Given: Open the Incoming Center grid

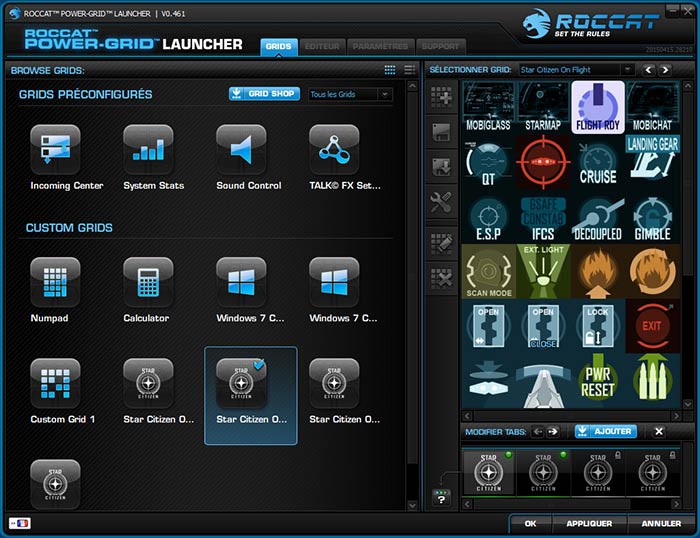Looking at the screenshot, I should click(x=55, y=150).
